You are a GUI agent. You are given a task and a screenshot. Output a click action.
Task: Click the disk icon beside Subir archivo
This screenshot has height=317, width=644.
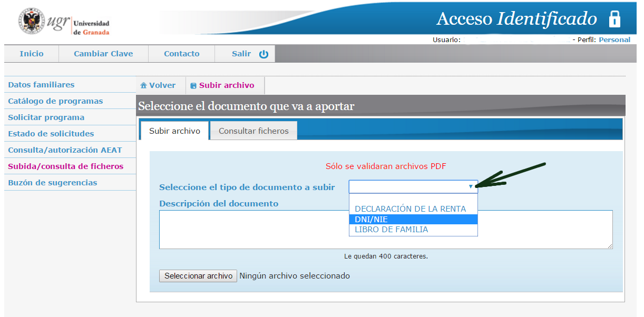coord(193,86)
